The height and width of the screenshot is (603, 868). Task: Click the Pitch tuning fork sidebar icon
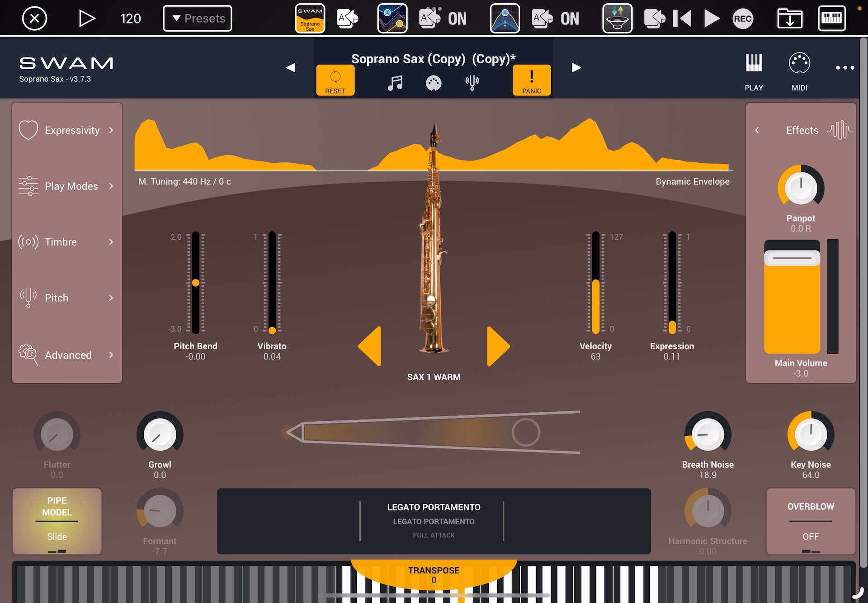pyautogui.click(x=28, y=298)
